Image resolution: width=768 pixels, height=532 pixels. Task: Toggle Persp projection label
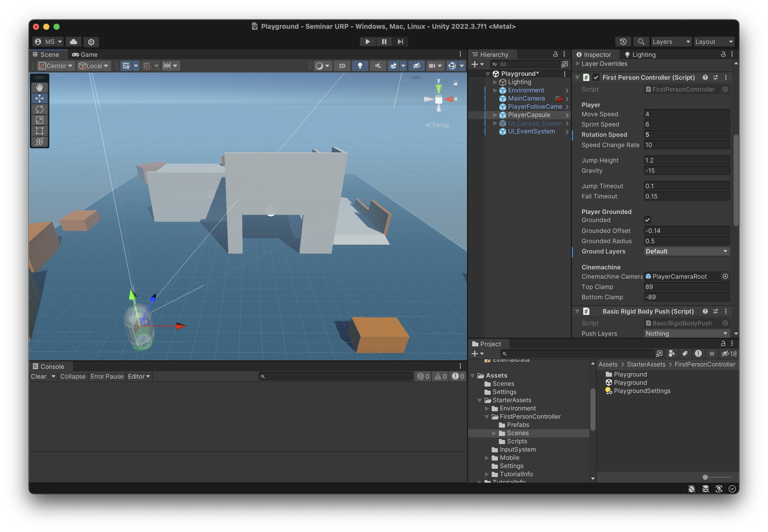click(437, 125)
